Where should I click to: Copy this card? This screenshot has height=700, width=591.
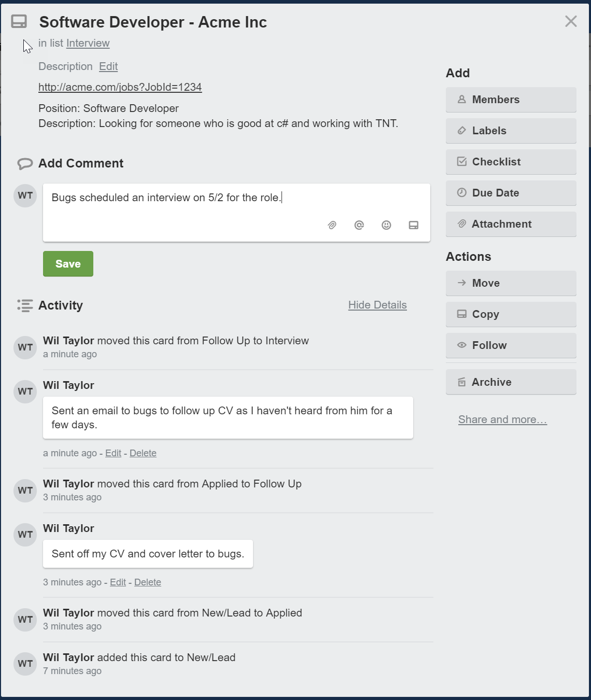[x=511, y=314]
